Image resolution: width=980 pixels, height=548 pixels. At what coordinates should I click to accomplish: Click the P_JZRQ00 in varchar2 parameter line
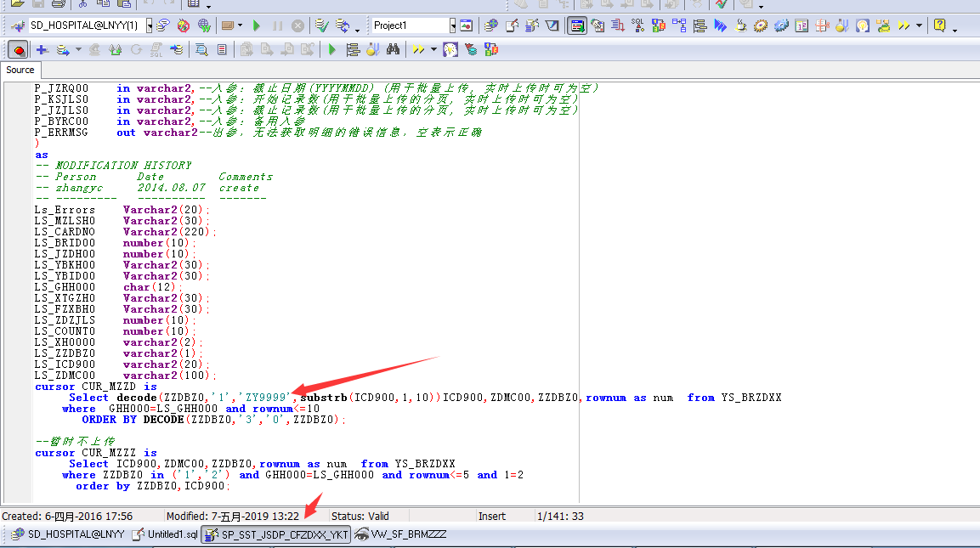pyautogui.click(x=317, y=88)
